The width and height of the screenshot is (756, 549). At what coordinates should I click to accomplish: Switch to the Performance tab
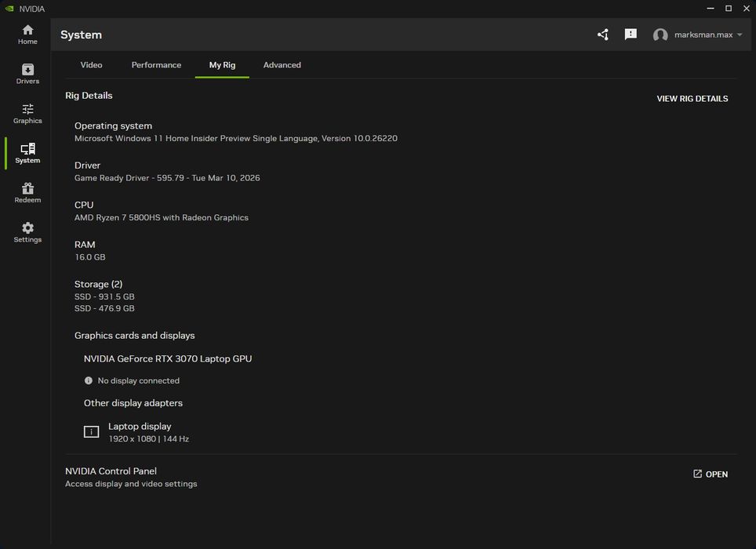(x=156, y=65)
